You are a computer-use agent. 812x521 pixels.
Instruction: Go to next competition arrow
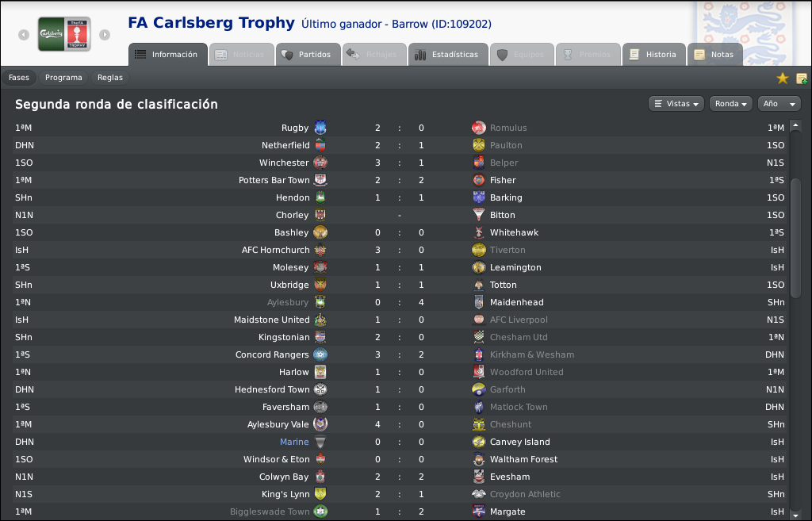click(x=105, y=35)
